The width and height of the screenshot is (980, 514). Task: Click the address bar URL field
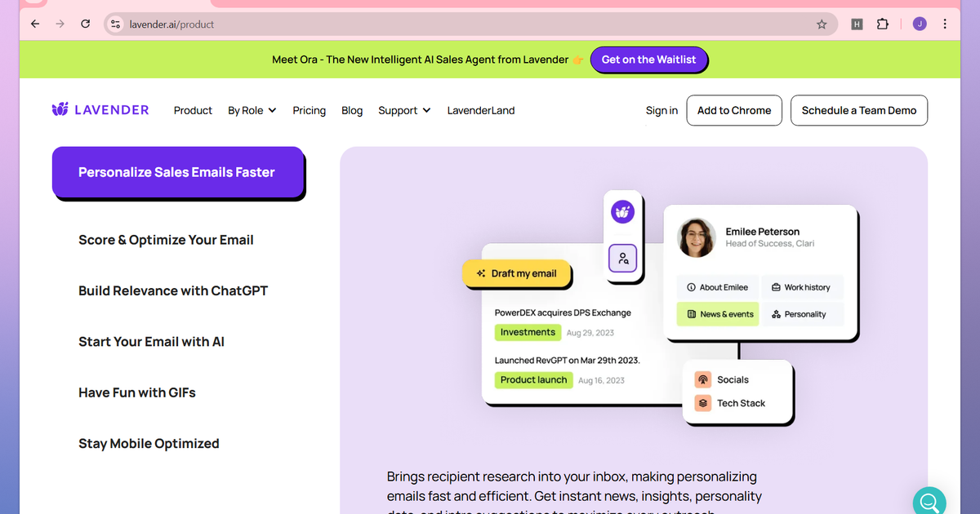pos(470,24)
